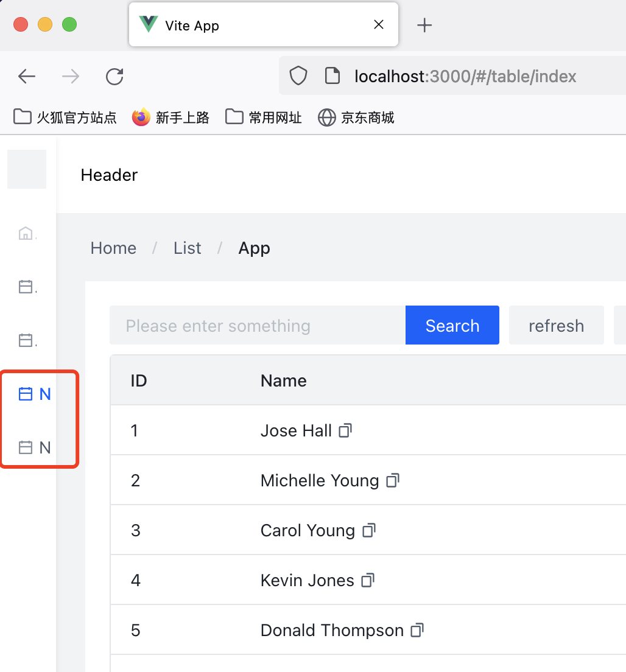
Task: Copy Jose Hall name icon
Action: pos(345,430)
